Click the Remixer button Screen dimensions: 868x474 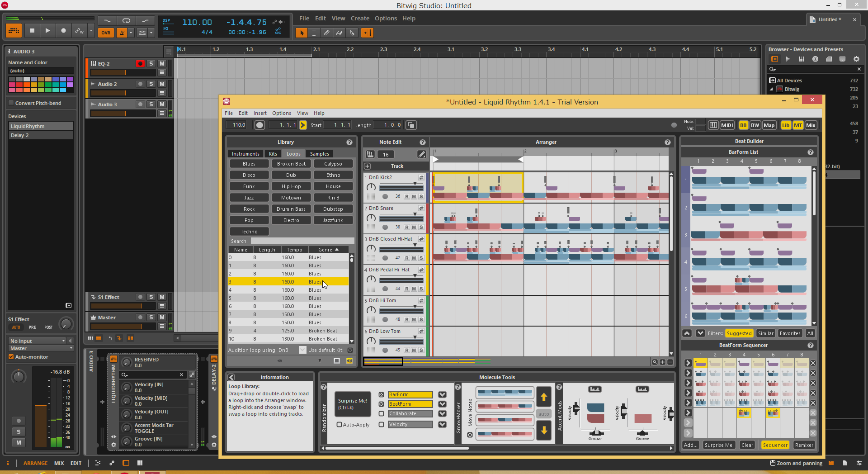804,445
